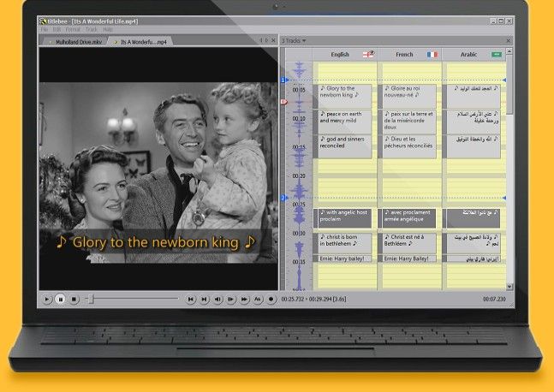Image resolution: width=554 pixels, height=392 pixels.
Task: Click the scroll down arrow in the tracks panel
Action: pyautogui.click(x=509, y=287)
